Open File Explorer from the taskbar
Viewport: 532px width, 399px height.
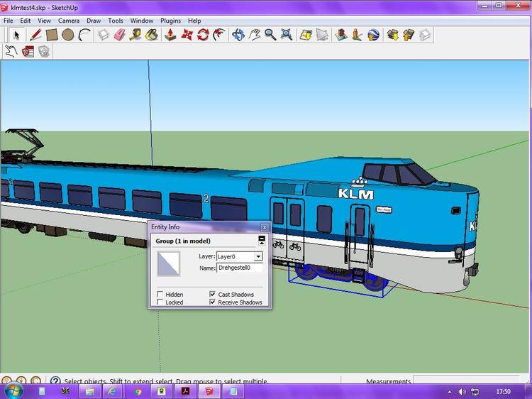(x=89, y=391)
